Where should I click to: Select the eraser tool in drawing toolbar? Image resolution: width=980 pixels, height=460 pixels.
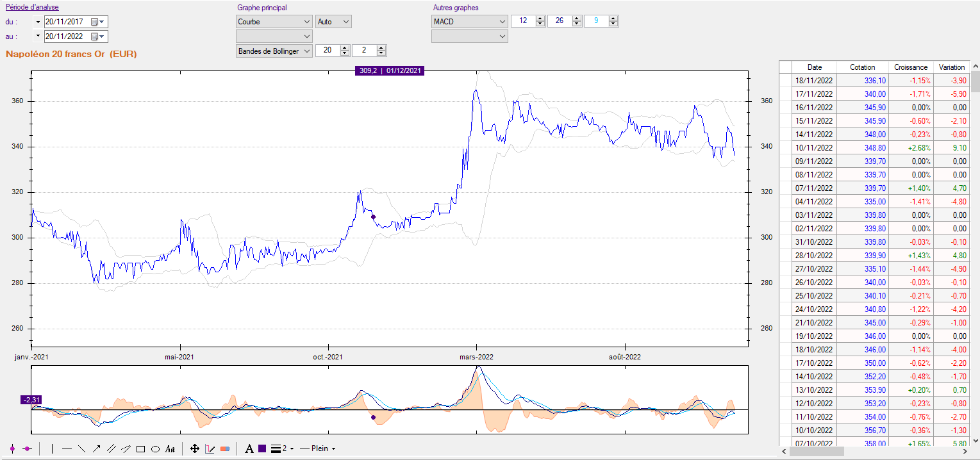point(224,448)
